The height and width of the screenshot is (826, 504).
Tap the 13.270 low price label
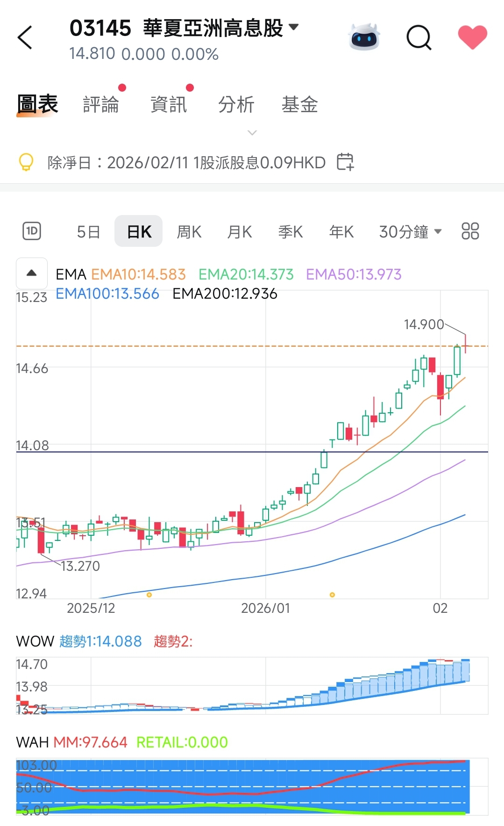80,566
